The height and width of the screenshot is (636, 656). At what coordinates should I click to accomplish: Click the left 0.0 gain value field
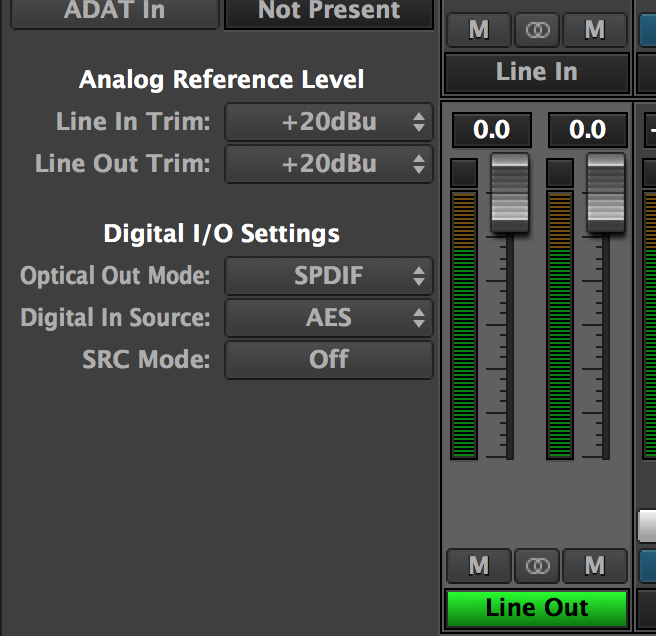coord(492,130)
